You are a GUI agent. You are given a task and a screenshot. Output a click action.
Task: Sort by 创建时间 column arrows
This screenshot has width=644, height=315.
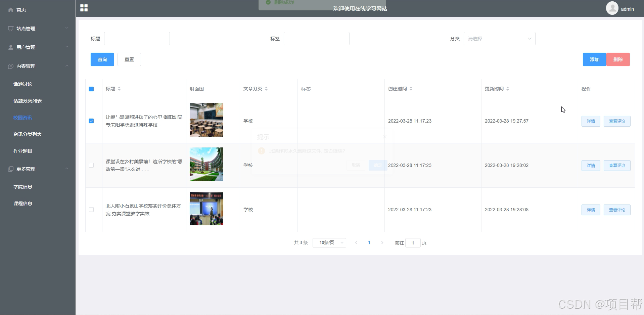click(x=411, y=89)
